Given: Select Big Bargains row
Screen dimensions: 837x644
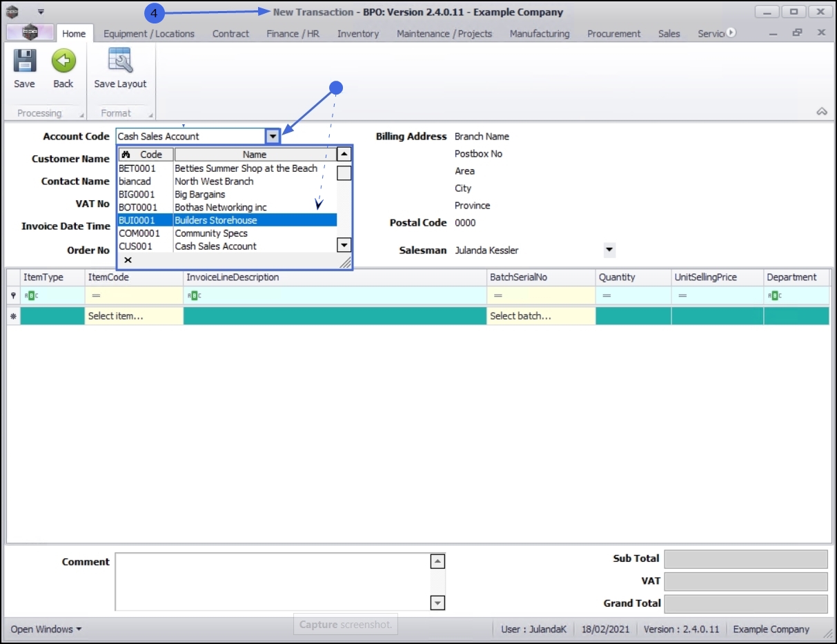Looking at the screenshot, I should [x=227, y=195].
